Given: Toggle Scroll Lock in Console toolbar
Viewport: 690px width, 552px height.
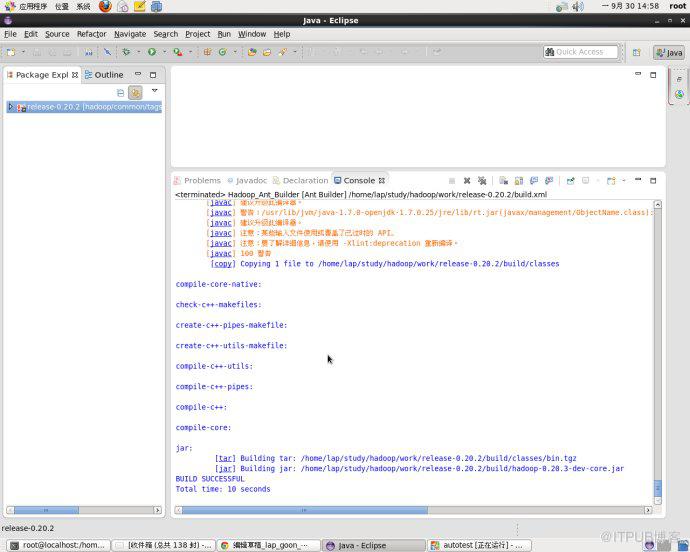Looking at the screenshot, I should tap(519, 180).
